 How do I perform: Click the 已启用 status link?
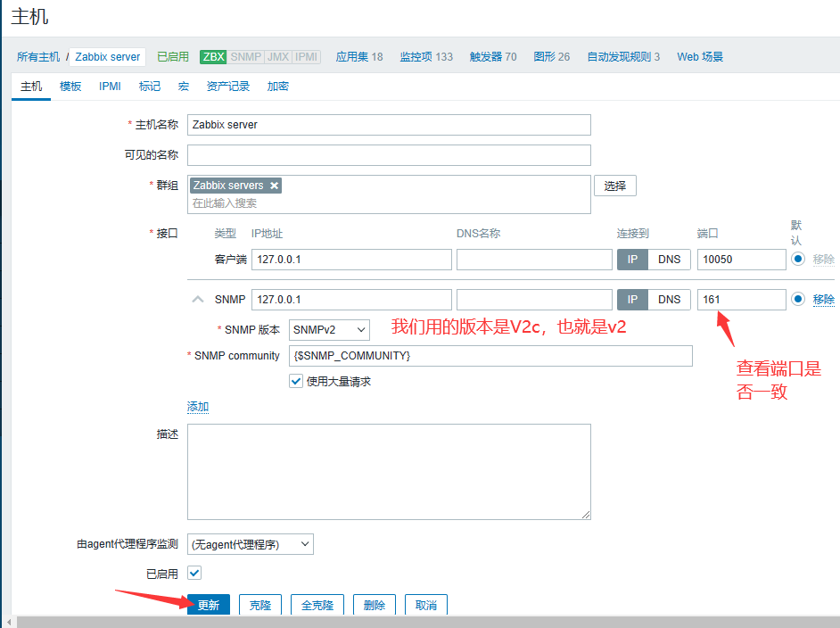[172, 57]
